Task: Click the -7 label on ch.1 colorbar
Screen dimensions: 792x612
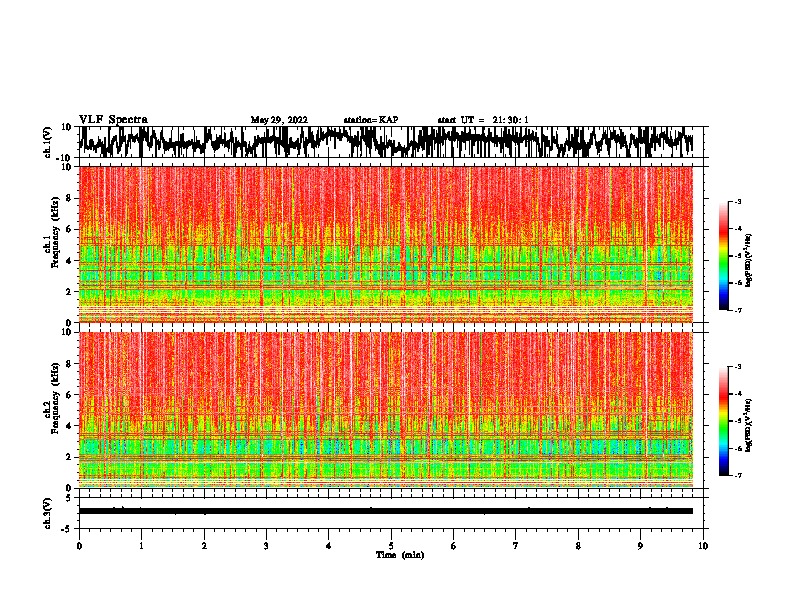Action: point(737,310)
